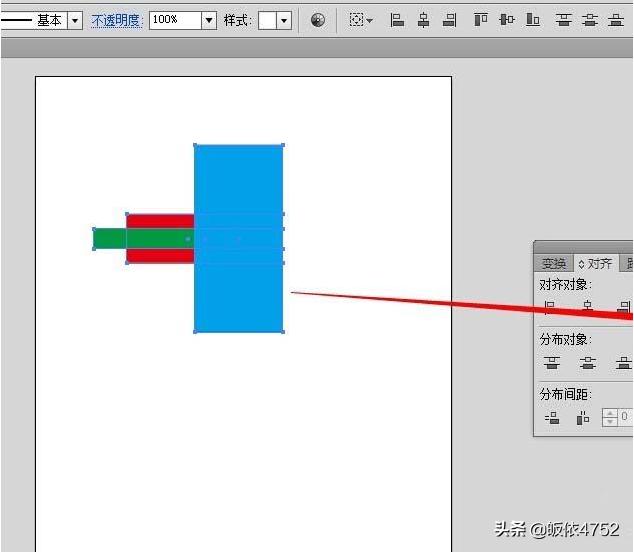Click the 样式 label in toolbar
Image resolution: width=634 pixels, height=552 pixels.
click(238, 20)
